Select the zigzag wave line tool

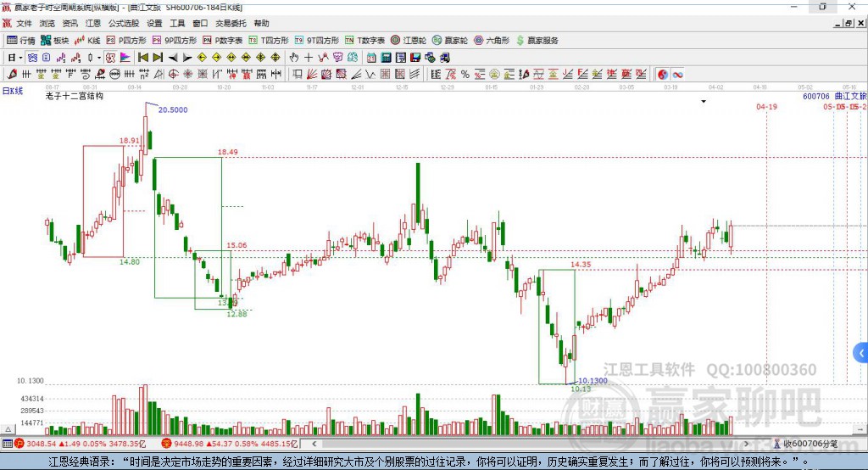pyautogui.click(x=370, y=75)
